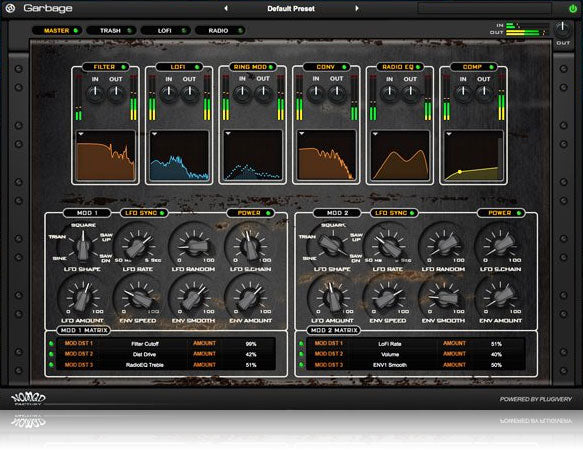Click the MOD 1 ENV SMOOTH knob
Viewport: 583px width, 450px height.
pyautogui.click(x=194, y=298)
